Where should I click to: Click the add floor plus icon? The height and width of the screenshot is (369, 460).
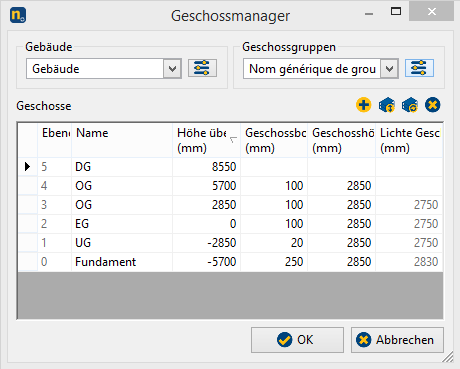click(363, 105)
